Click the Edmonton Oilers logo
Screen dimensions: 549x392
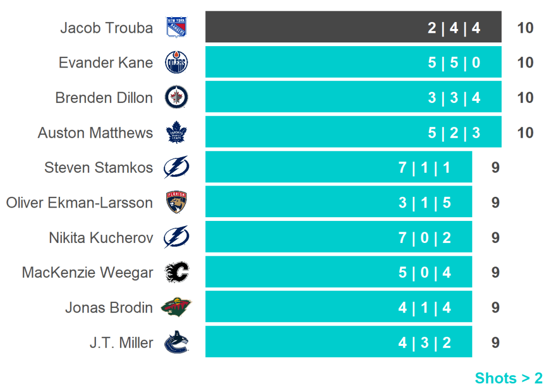[176, 63]
